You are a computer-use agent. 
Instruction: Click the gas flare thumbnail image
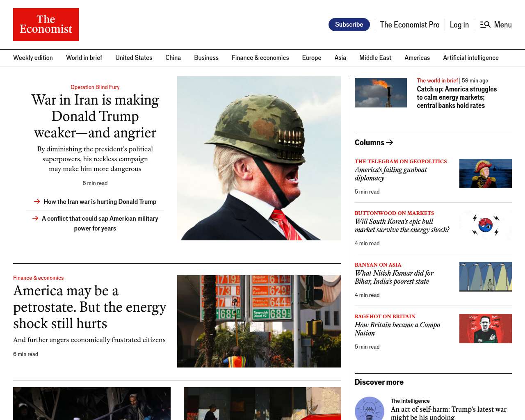pyautogui.click(x=381, y=93)
